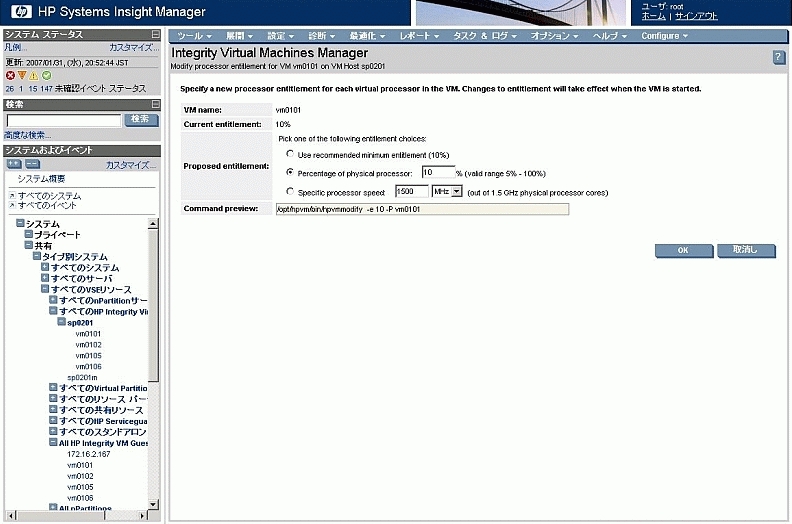Collapse the すべてのVSEリソース tree node
This screenshot has width=792, height=524.
tap(45, 289)
